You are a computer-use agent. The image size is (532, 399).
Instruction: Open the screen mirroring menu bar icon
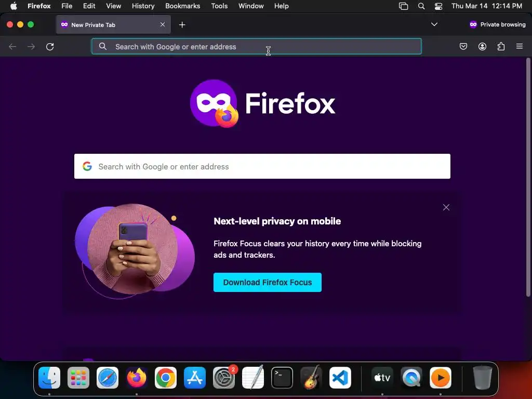coord(403,6)
